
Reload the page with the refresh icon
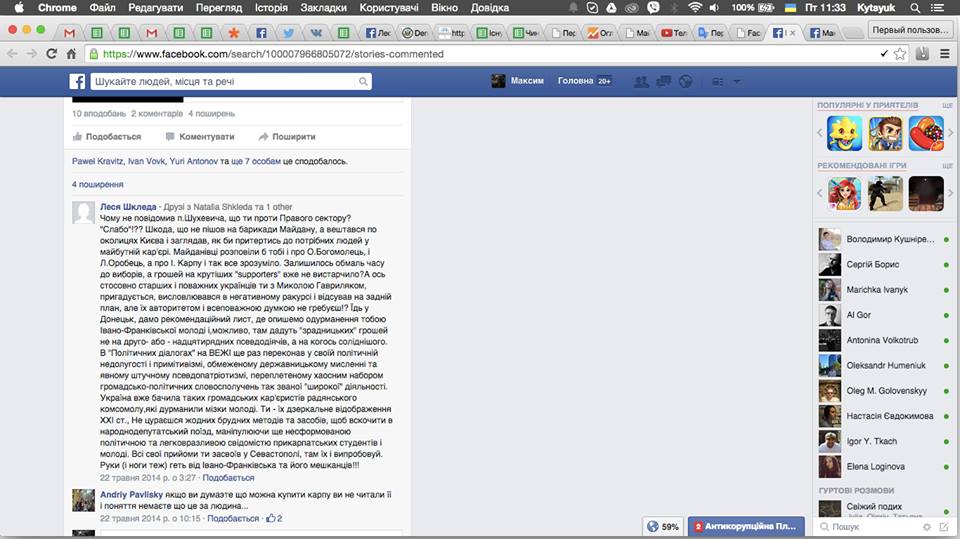point(51,54)
